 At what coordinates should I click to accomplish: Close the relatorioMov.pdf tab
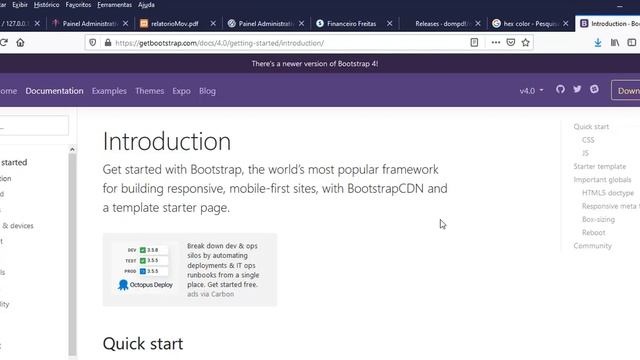213,24
